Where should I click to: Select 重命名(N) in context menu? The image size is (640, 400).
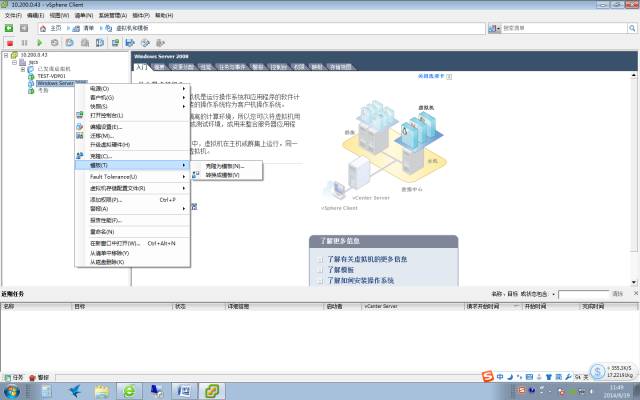[x=133, y=232]
